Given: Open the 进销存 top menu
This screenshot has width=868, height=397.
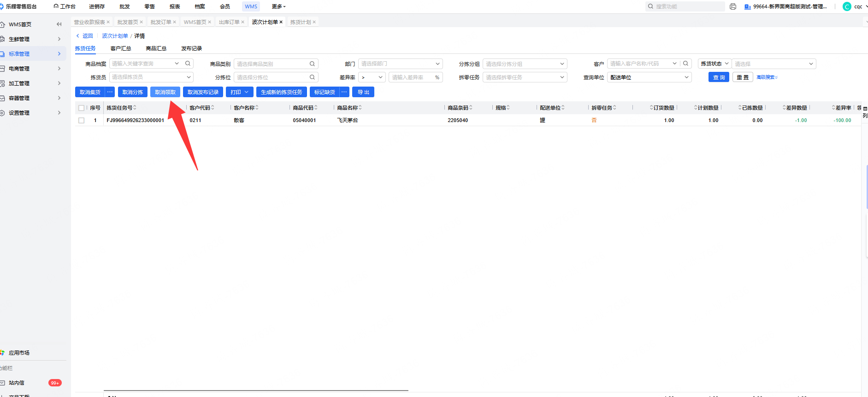Looking at the screenshot, I should point(97,6).
